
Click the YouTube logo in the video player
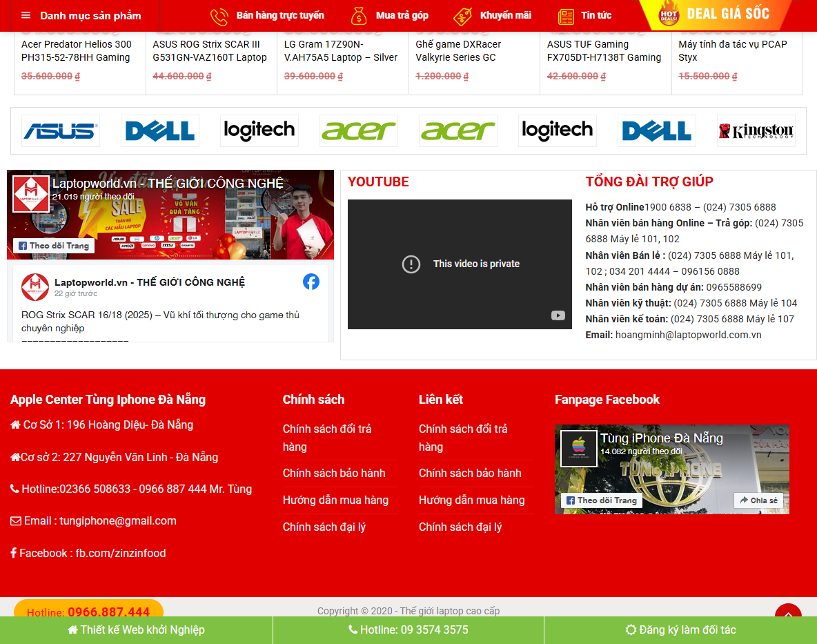[558, 315]
